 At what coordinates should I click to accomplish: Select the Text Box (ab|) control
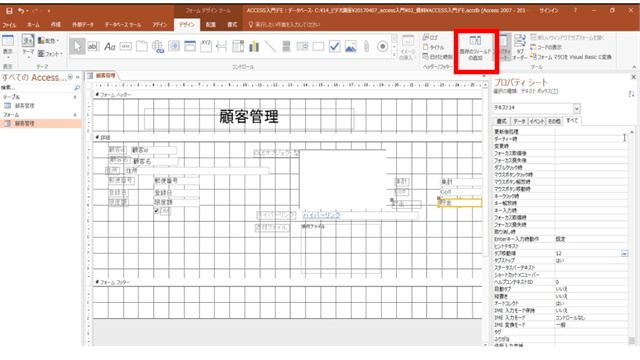click(93, 47)
